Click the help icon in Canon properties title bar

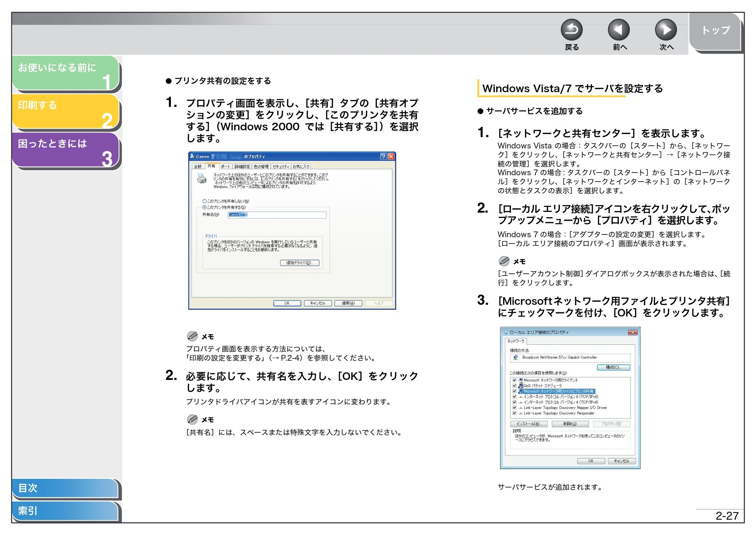[383, 156]
